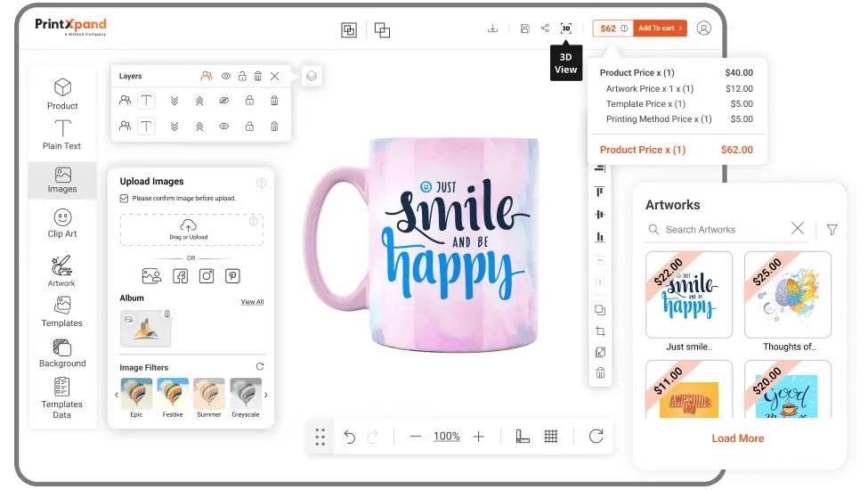Image resolution: width=868 pixels, height=490 pixels.
Task: Click the ungroup objects icon in header
Action: pyautogui.click(x=382, y=30)
